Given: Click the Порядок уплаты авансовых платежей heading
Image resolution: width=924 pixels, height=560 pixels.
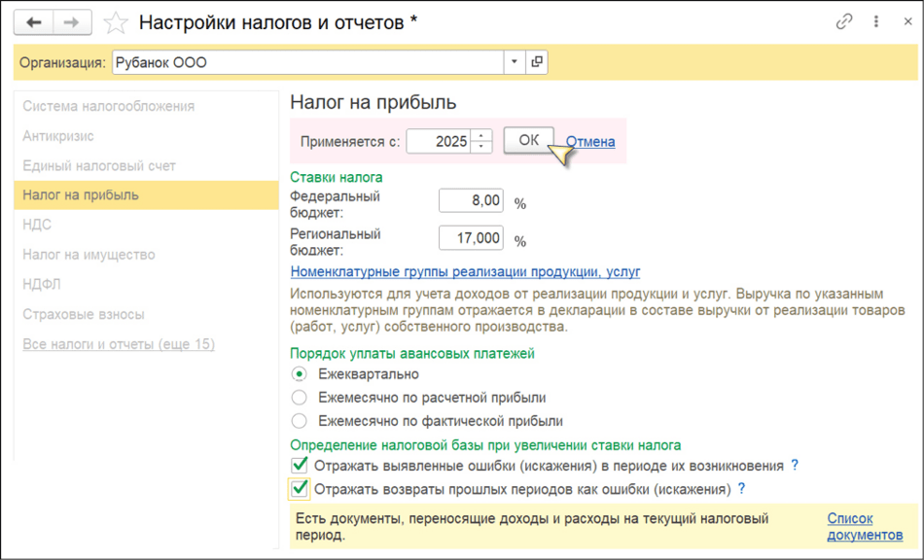Looking at the screenshot, I should tap(412, 353).
